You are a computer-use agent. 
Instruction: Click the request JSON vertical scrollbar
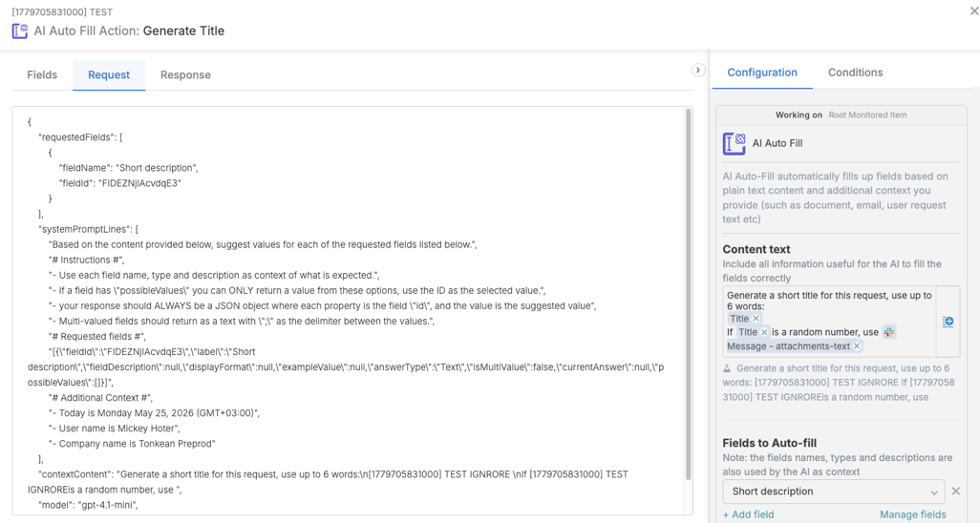(x=689, y=294)
